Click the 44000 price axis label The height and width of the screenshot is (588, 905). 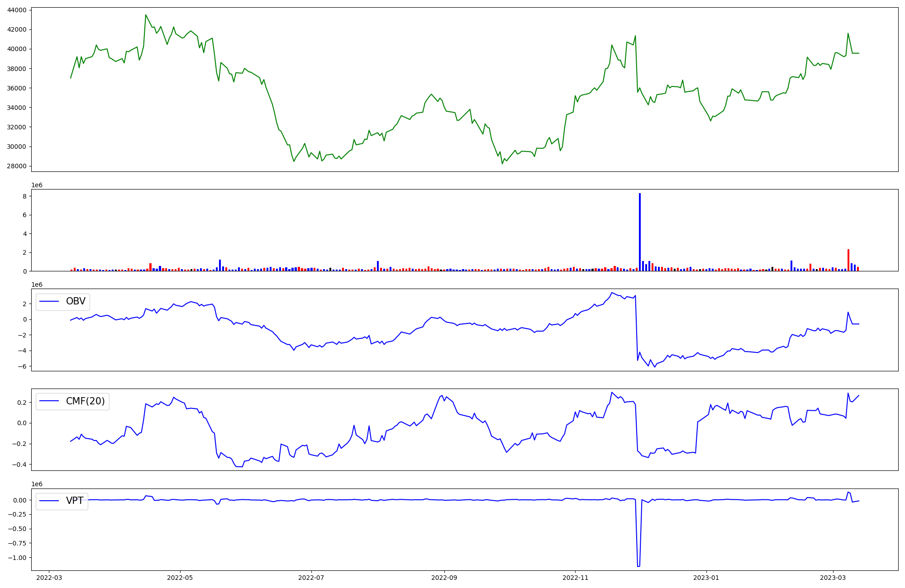[17, 10]
